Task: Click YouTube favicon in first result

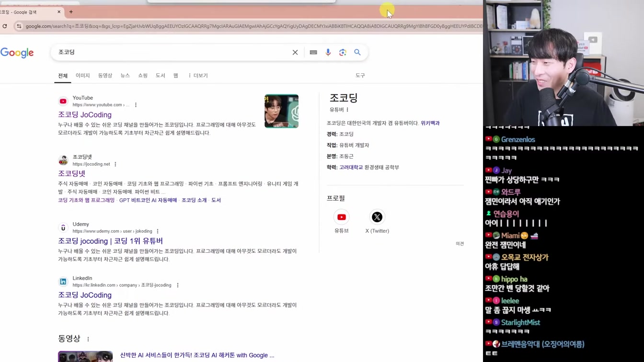Action: pyautogui.click(x=63, y=102)
